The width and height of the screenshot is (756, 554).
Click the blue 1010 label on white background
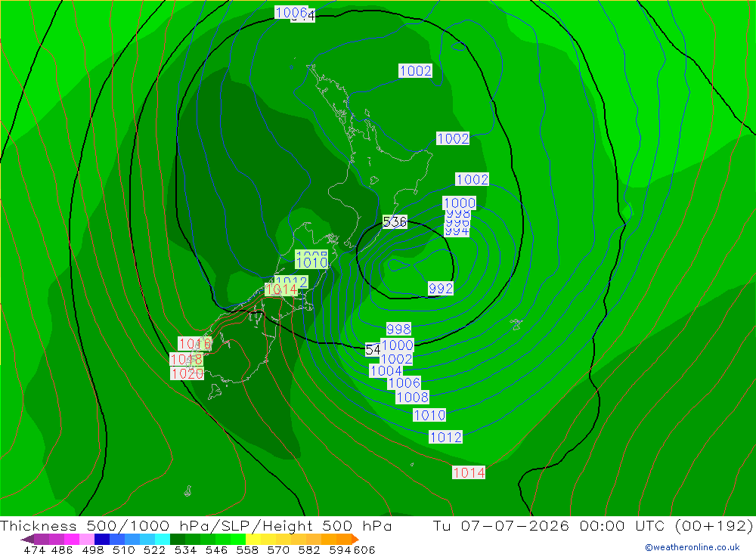(x=429, y=415)
